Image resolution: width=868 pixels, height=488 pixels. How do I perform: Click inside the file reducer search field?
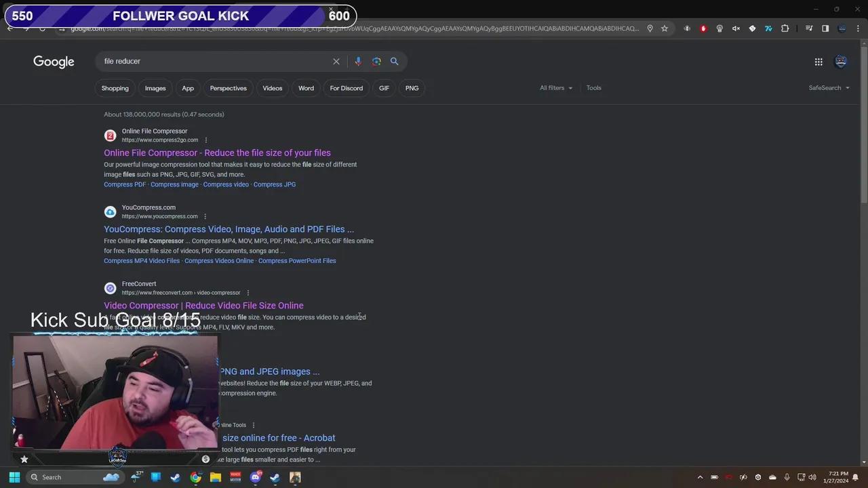[x=214, y=61]
